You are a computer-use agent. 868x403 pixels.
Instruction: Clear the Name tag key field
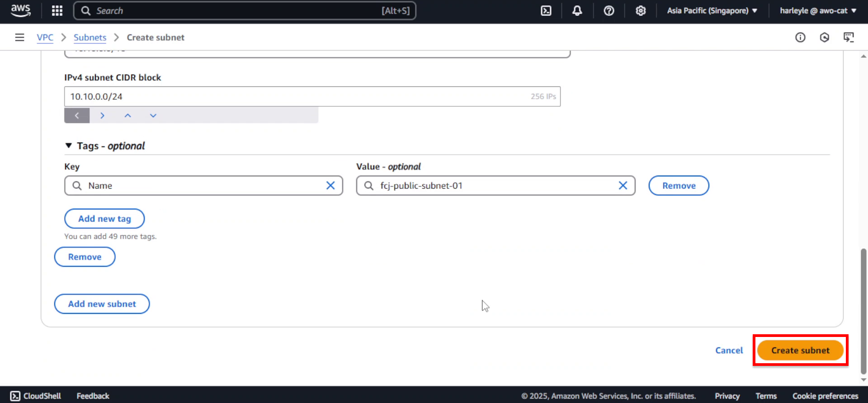tap(330, 185)
